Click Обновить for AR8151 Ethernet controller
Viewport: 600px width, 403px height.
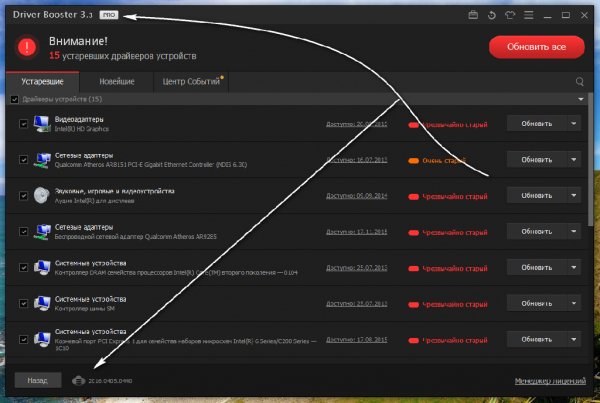click(536, 160)
